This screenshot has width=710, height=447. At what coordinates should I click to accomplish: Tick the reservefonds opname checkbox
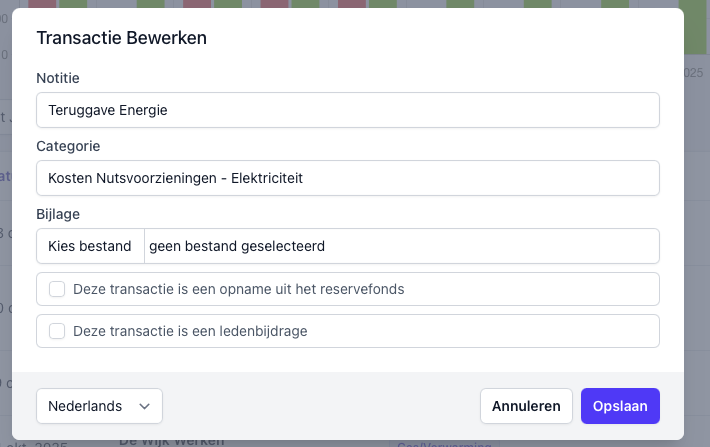point(58,289)
